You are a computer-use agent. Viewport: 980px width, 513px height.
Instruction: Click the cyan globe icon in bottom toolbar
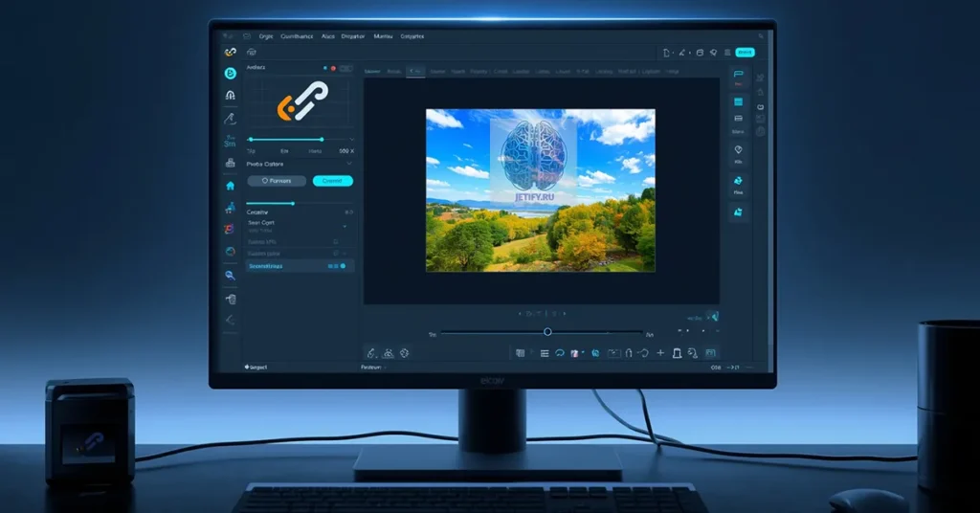click(595, 353)
